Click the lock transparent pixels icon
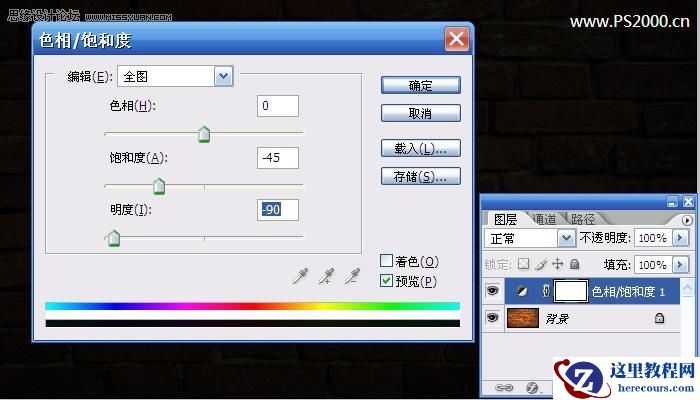The image size is (700, 400). click(523, 264)
